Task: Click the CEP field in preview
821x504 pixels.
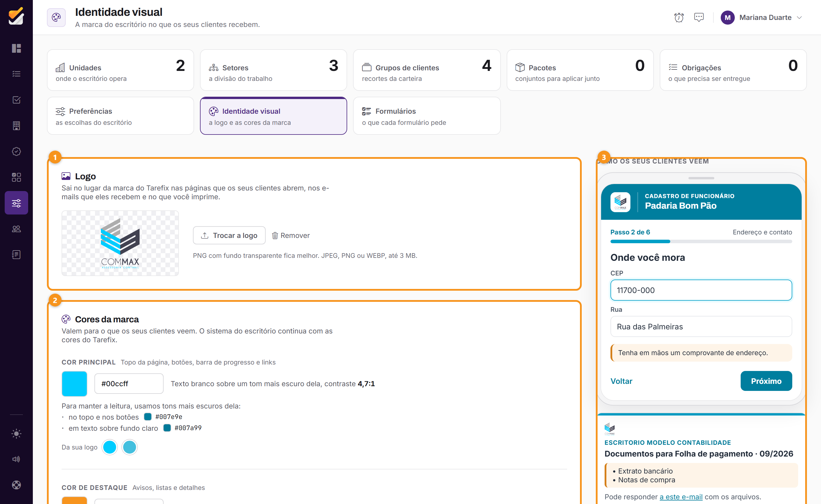Action: 701,290
